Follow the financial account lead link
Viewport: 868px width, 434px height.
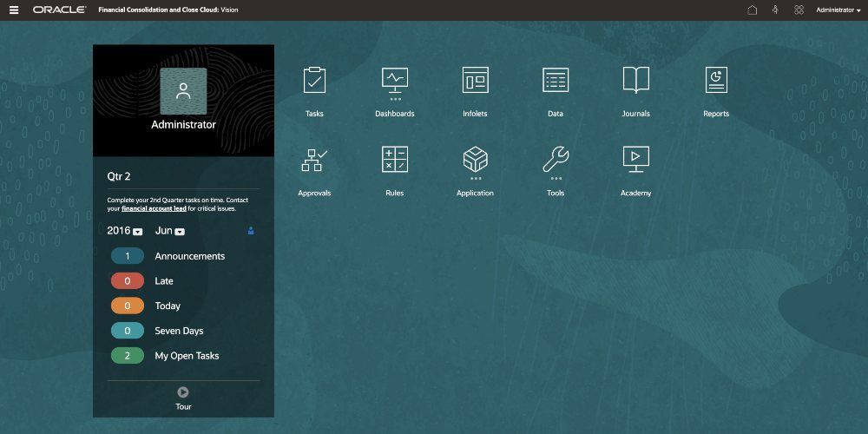click(x=153, y=209)
